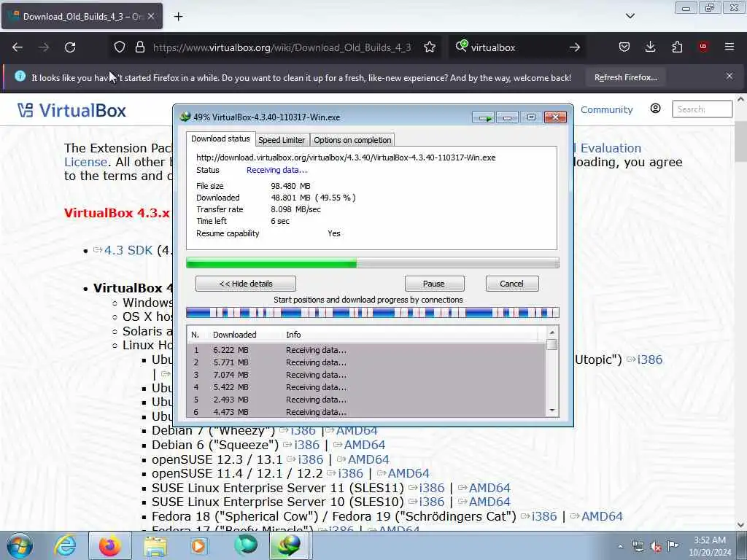Open Fedora 18 AMD64 link
The height and width of the screenshot is (560, 747).
[602, 517]
